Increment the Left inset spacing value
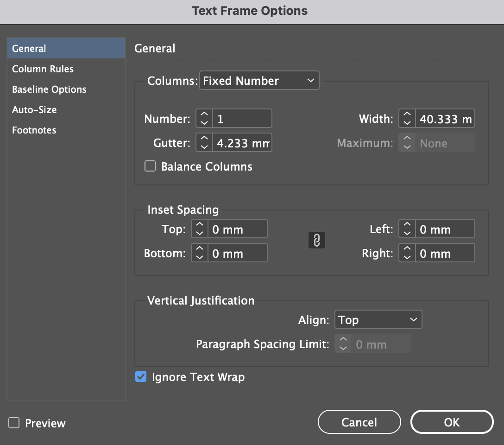504x445 pixels. tap(407, 225)
